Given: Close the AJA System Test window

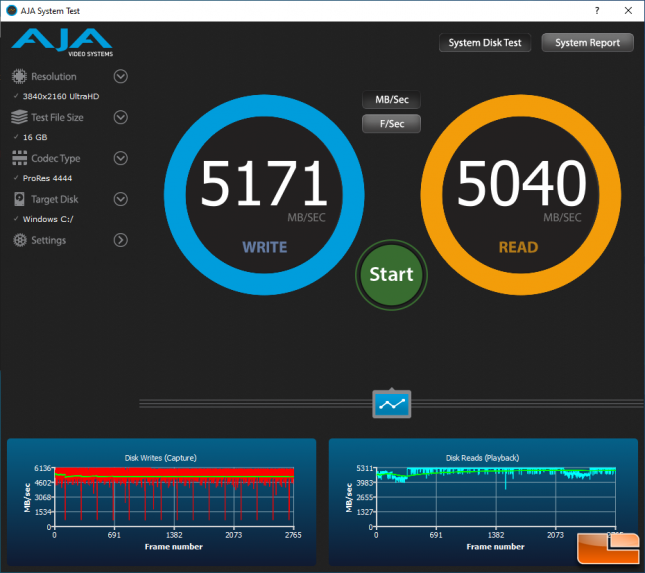Looking at the screenshot, I should 628,11.
